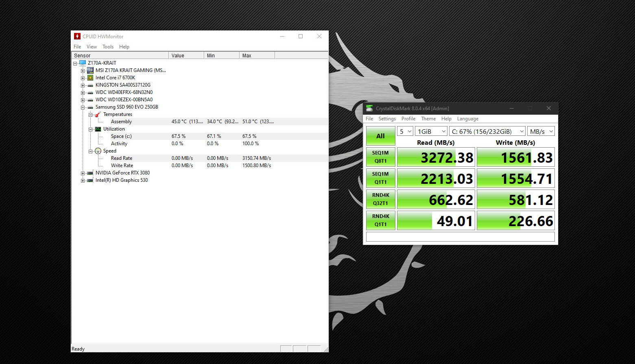This screenshot has height=364, width=635.
Task: Click the NVIDIA GeForce RTX 3080 card icon
Action: coord(90,173)
